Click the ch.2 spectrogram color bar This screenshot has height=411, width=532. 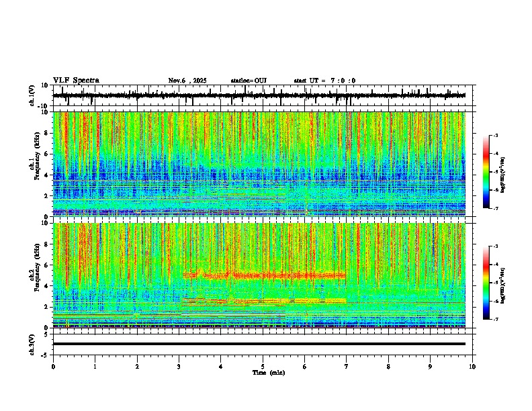486,283
